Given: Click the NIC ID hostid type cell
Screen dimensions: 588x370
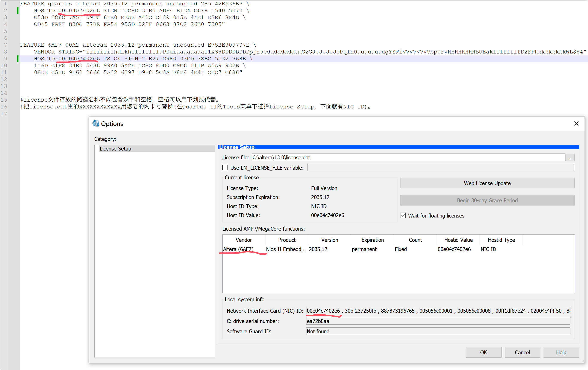Looking at the screenshot, I should coord(488,249).
